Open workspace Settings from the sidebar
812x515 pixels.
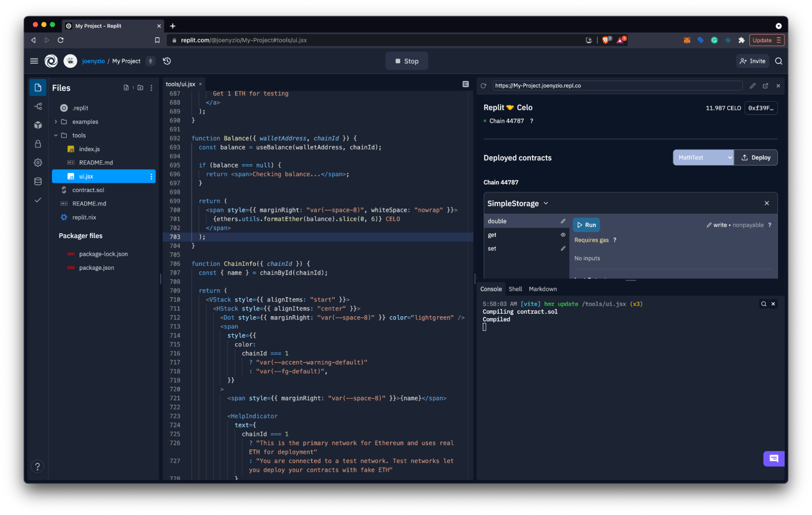[38, 162]
